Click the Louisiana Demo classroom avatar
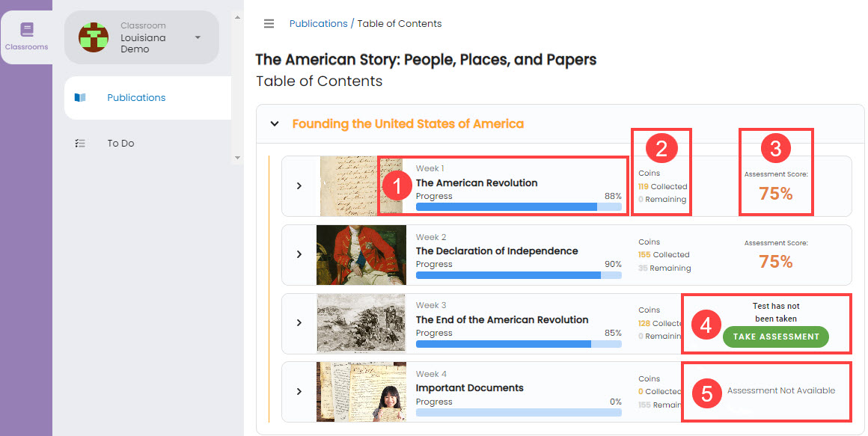The height and width of the screenshot is (436, 868). [93, 37]
